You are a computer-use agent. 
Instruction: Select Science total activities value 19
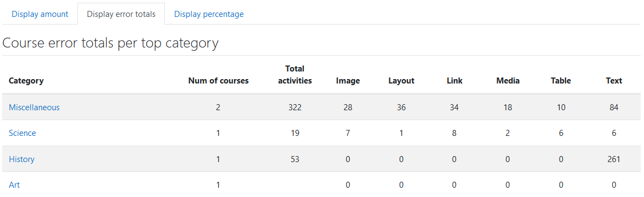(295, 133)
